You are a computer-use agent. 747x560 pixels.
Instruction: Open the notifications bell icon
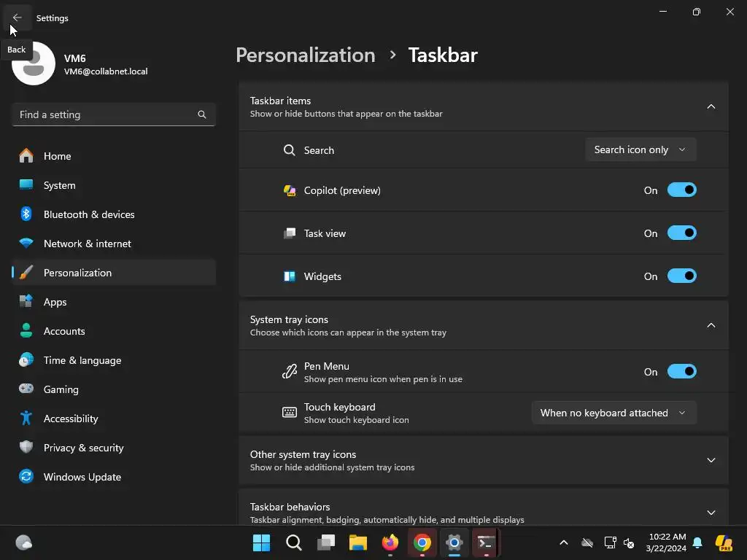(x=697, y=542)
